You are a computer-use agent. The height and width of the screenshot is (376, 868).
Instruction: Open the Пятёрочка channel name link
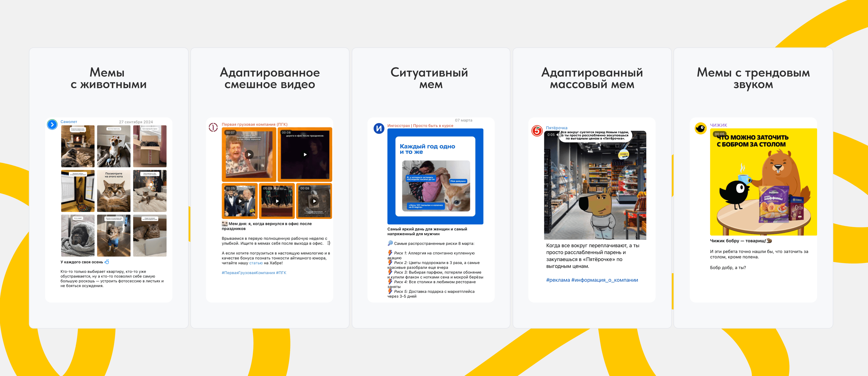tap(556, 128)
